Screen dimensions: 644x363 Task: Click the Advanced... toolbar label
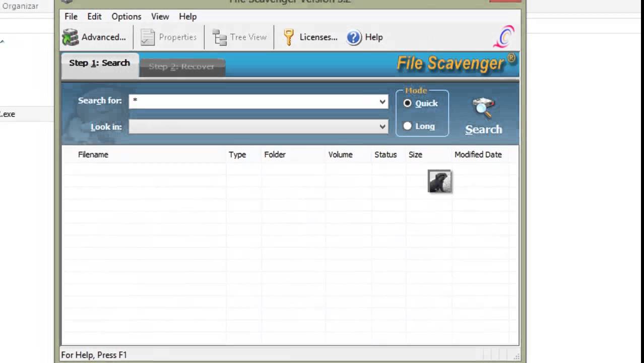pos(104,37)
